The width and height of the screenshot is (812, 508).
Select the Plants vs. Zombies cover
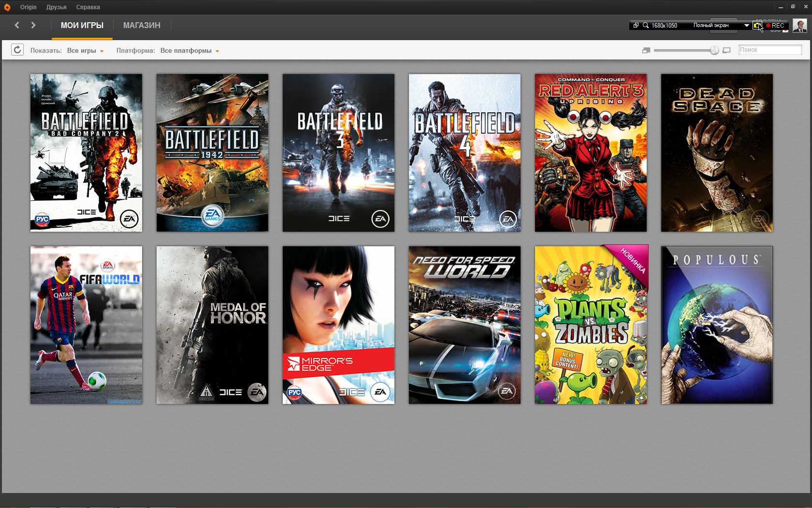click(x=591, y=325)
